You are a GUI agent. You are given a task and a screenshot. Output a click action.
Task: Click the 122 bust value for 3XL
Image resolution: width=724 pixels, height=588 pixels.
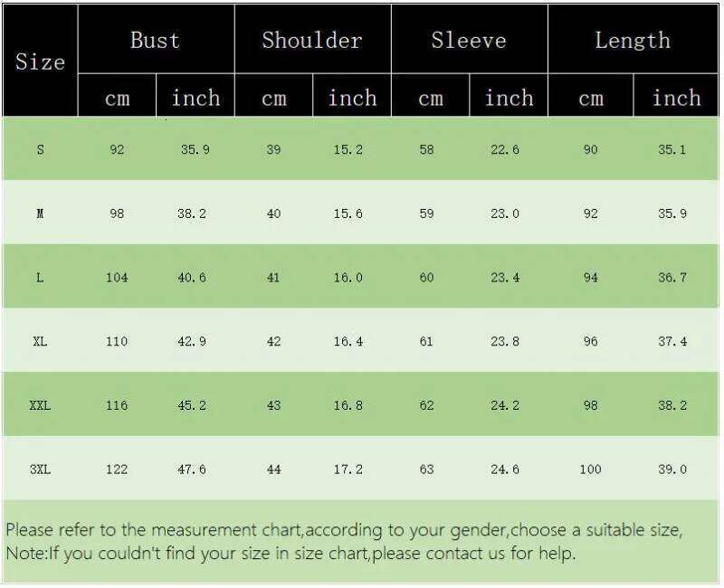[117, 469]
